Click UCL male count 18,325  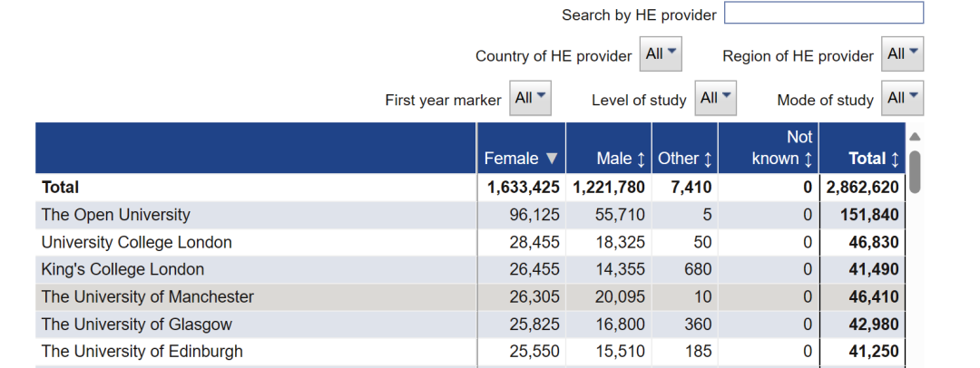coord(620,242)
